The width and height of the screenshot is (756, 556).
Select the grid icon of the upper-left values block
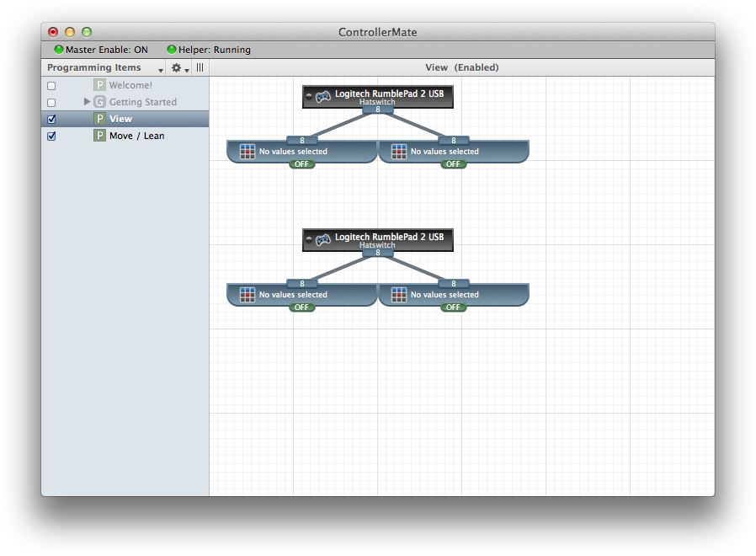tap(248, 152)
